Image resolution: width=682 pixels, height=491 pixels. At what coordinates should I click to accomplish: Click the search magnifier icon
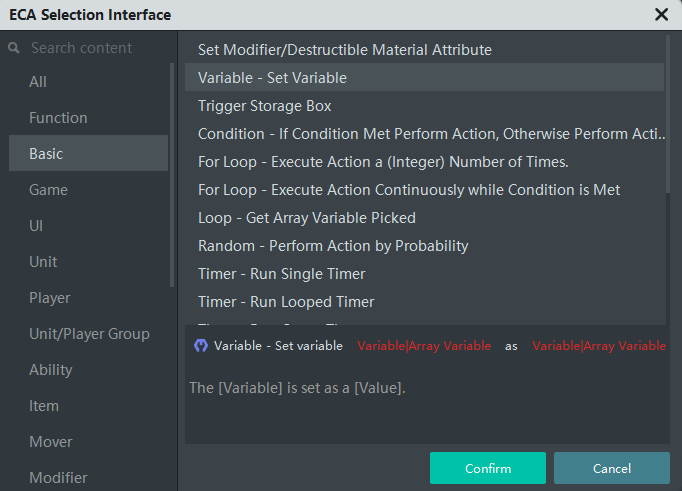point(14,48)
